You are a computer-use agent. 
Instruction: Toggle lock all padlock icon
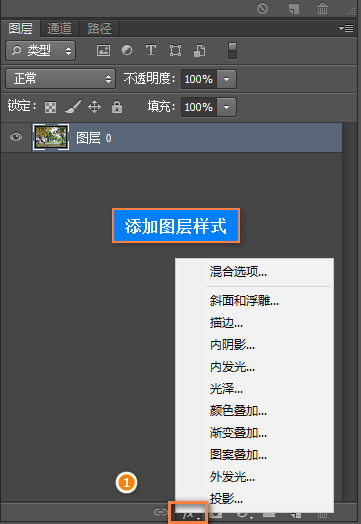[x=117, y=107]
